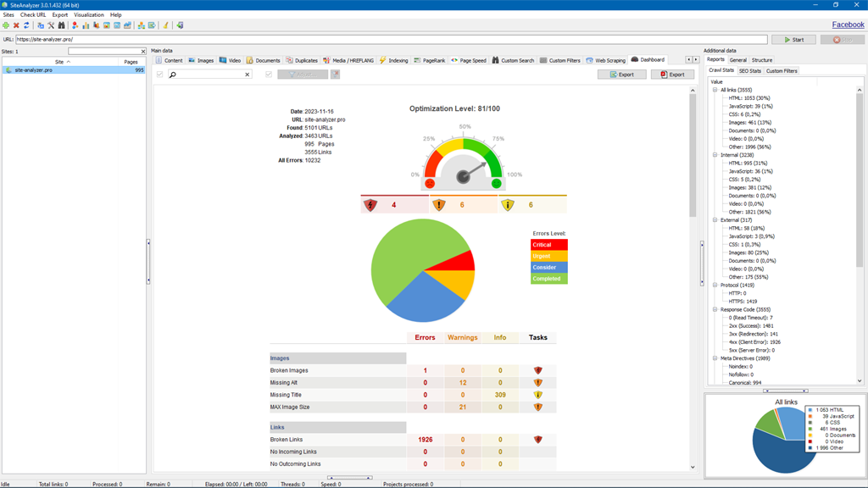
Task: Open the visualization graph icon on the toolbar
Action: 140,25
